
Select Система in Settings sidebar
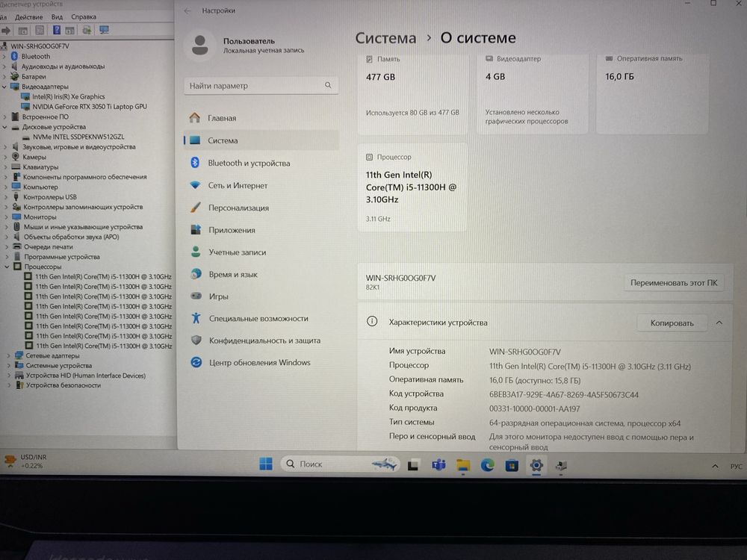261,140
